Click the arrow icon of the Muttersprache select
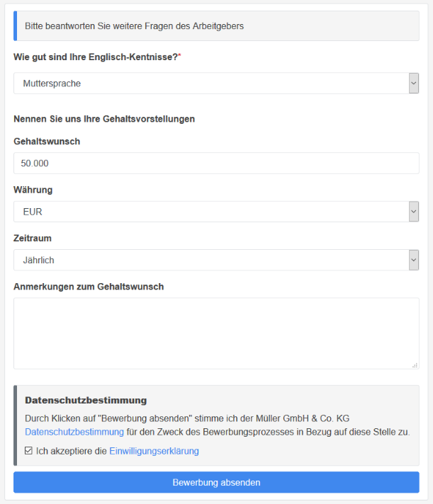The width and height of the screenshot is (433, 504). pyautogui.click(x=414, y=84)
